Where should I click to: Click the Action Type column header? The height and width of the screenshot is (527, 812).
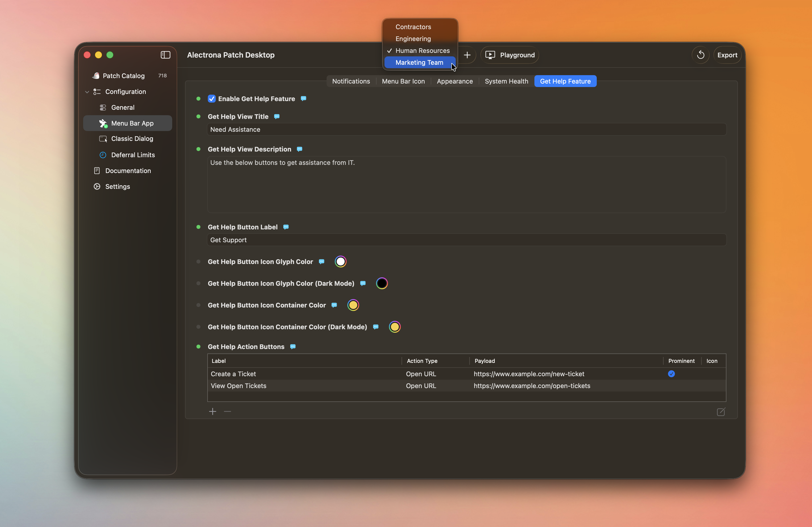click(x=436, y=361)
